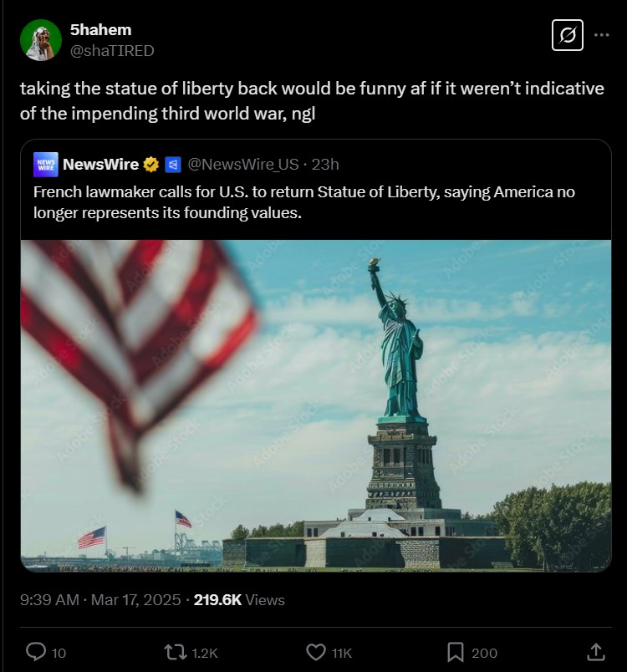Click NewsWire's affiliated organization badge
The width and height of the screenshot is (627, 672).
tap(171, 165)
